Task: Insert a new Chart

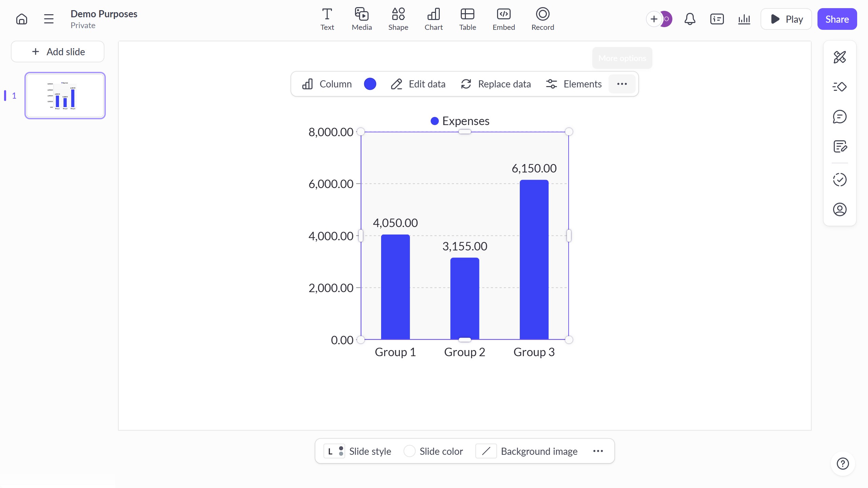Action: (x=433, y=19)
